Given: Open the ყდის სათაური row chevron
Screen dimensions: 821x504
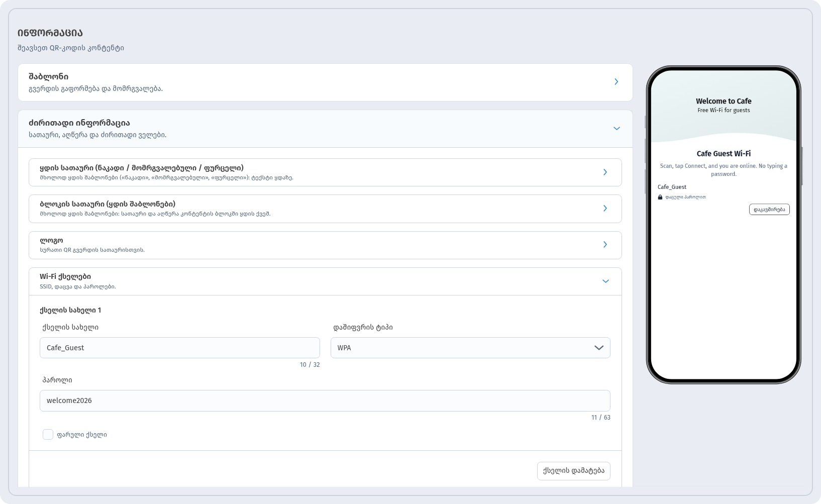Looking at the screenshot, I should click(x=605, y=172).
